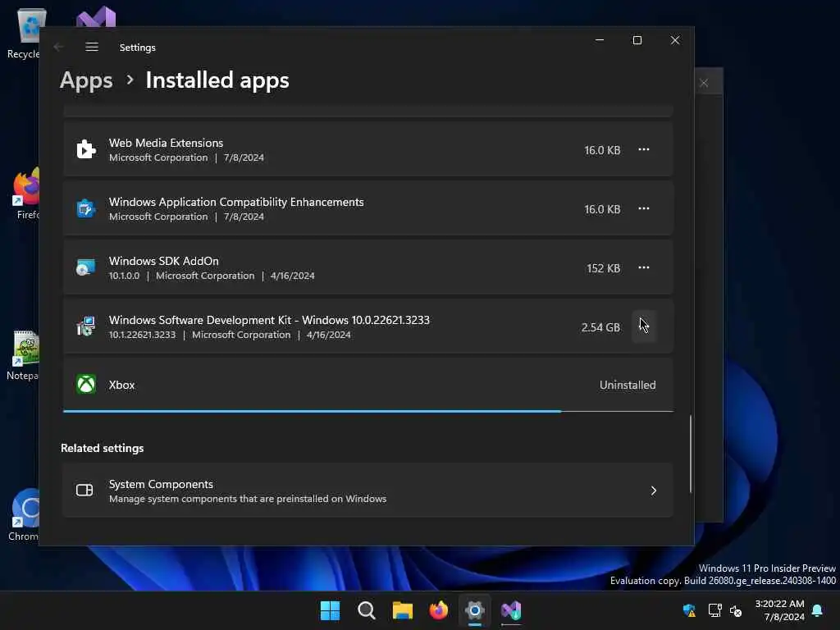The width and height of the screenshot is (840, 630).
Task: Select the Chrome desktop shortcut
Action: click(x=24, y=515)
